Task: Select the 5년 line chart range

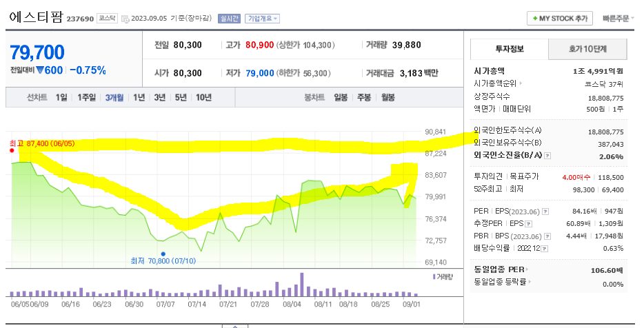Action: tap(181, 97)
